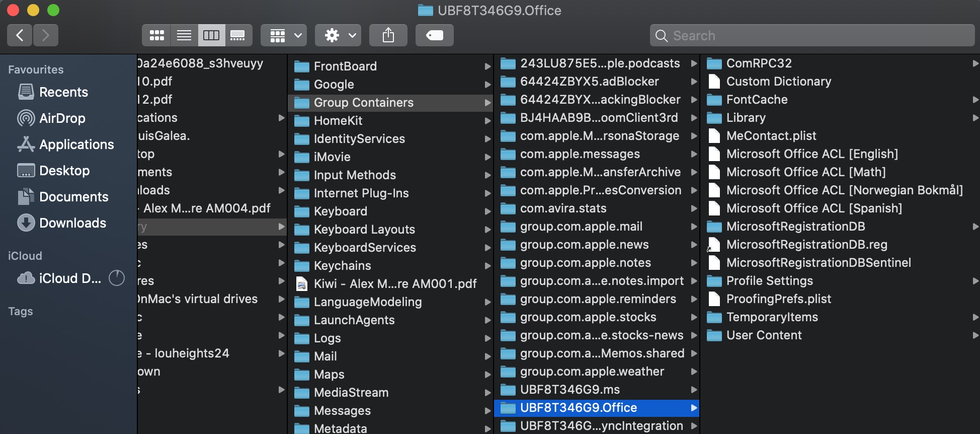980x434 pixels.
Task: Click the Edit Tags toolbar button
Action: point(435,35)
